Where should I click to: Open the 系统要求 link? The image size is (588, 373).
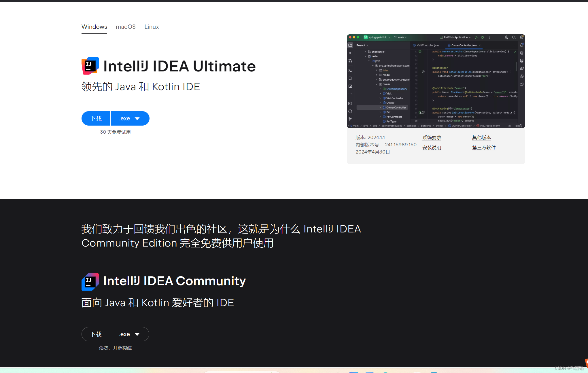(x=432, y=137)
